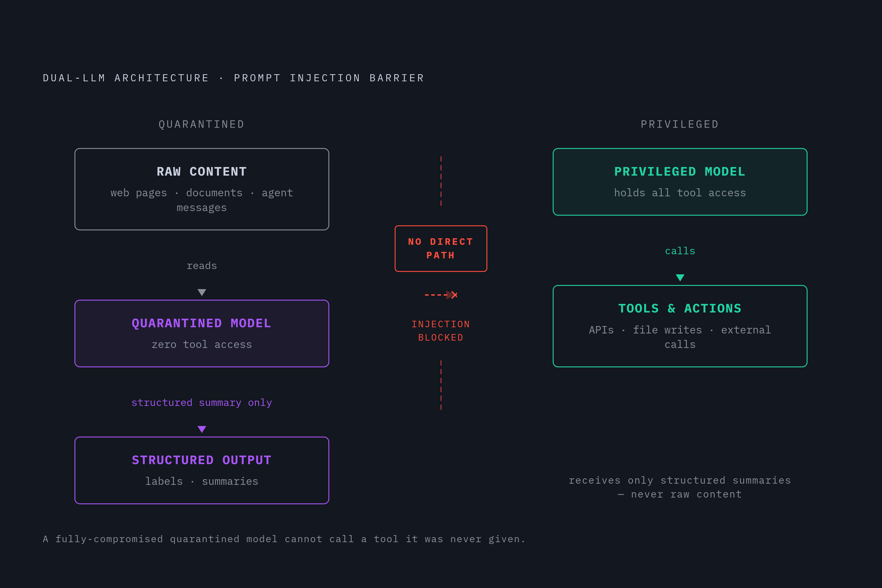Image resolution: width=882 pixels, height=588 pixels.
Task: Click the footer sentence about compromised model
Action: point(284,539)
